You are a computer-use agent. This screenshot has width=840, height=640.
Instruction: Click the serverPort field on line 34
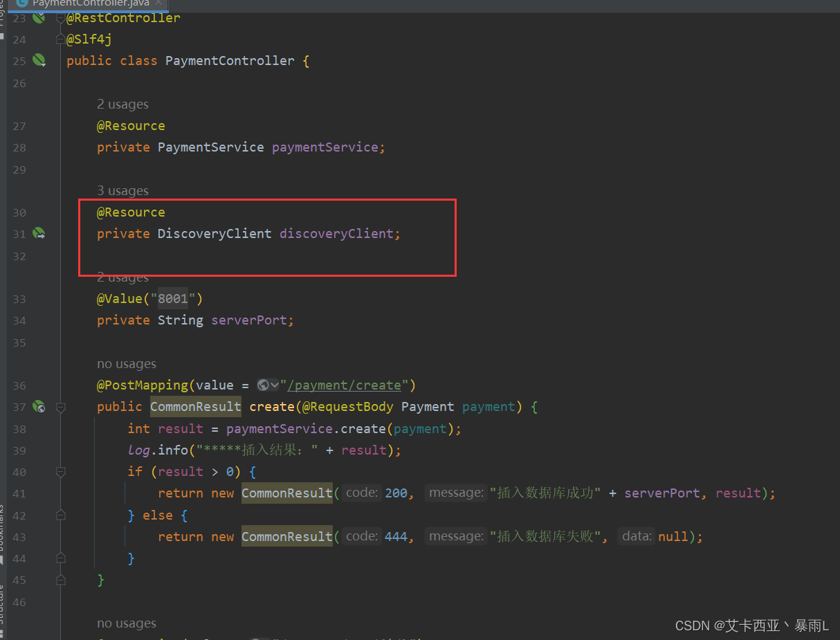coord(249,320)
